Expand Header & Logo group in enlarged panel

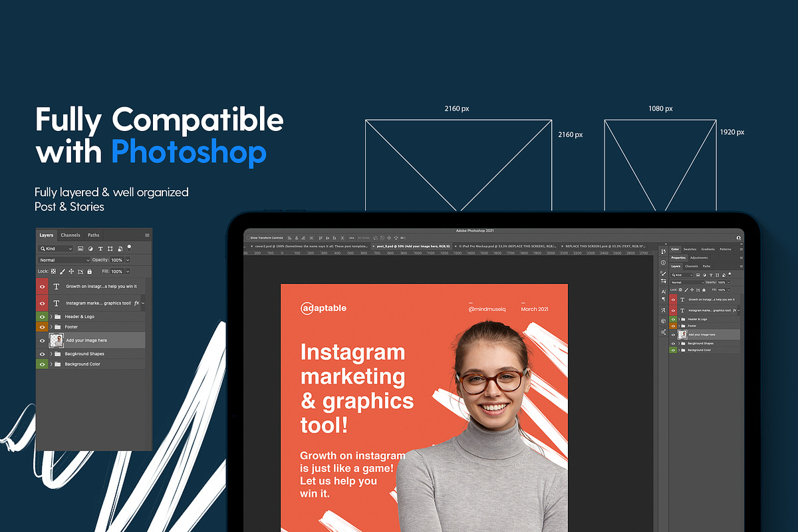[51, 317]
